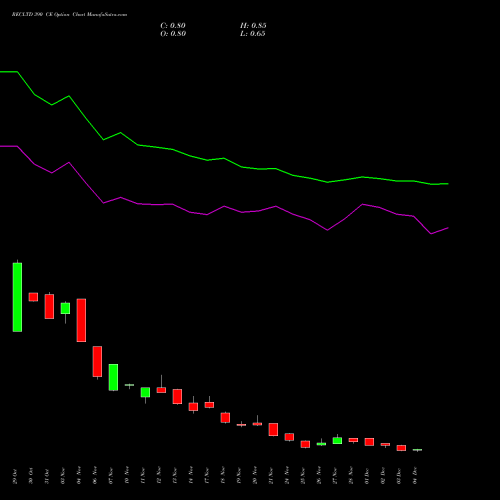Click the 17 Nov date label
This screenshot has height=500, width=500.
(207, 476)
